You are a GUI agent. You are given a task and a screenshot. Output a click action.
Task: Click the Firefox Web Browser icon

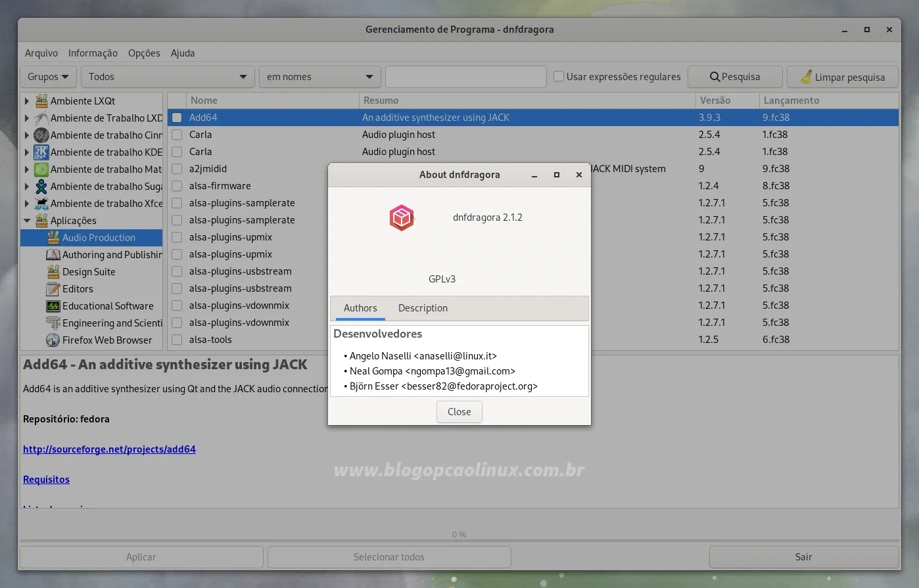(x=53, y=340)
